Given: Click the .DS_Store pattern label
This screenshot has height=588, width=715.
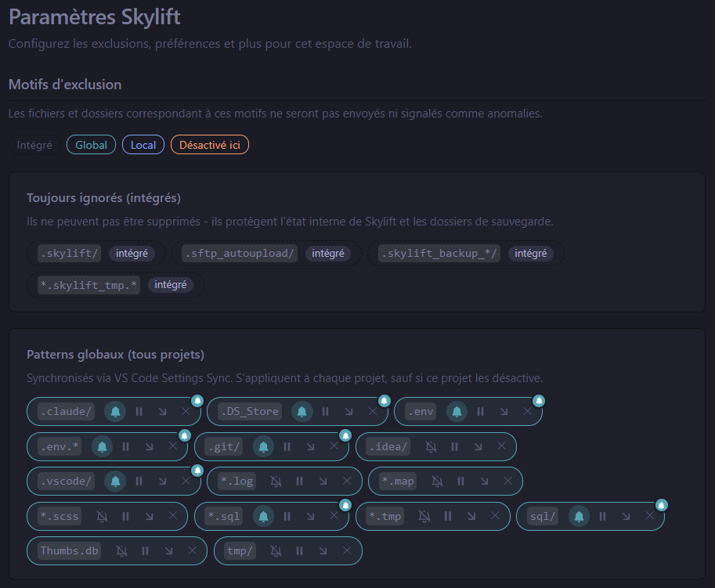Looking at the screenshot, I should (250, 412).
